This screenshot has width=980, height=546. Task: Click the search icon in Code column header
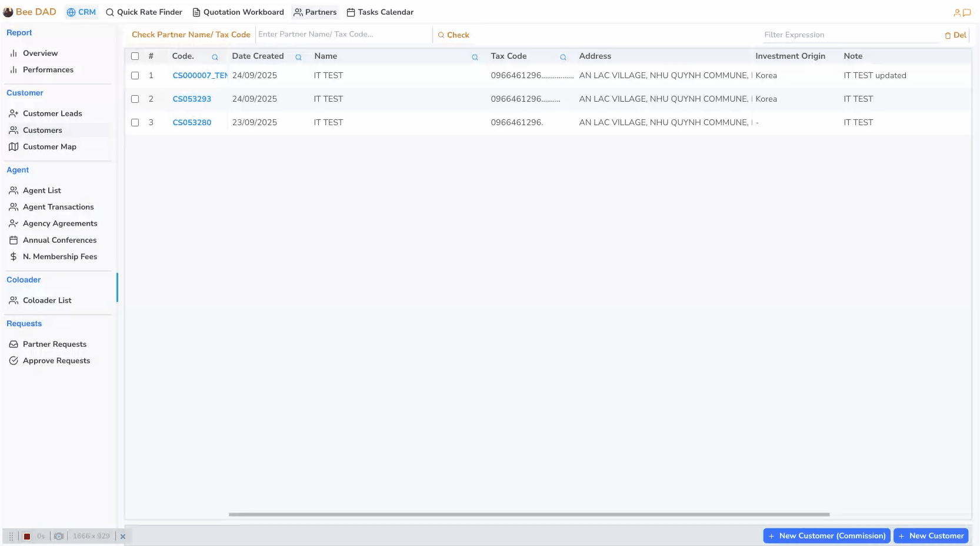[215, 57]
